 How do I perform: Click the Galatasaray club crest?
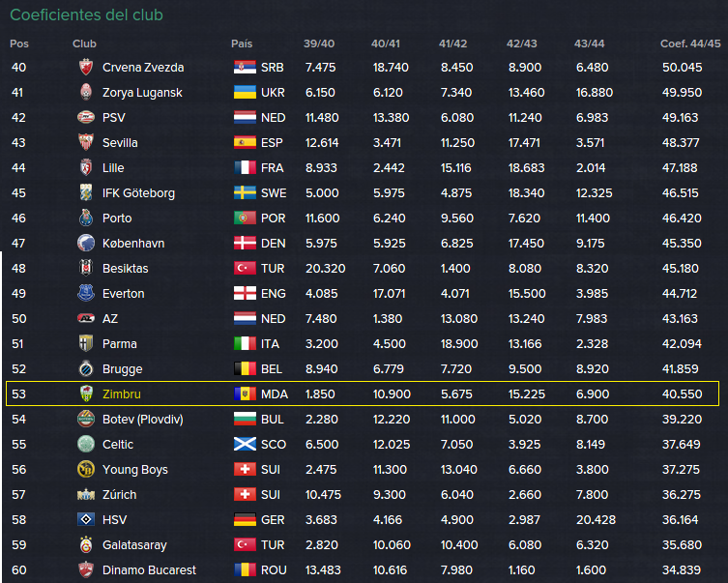(x=86, y=544)
